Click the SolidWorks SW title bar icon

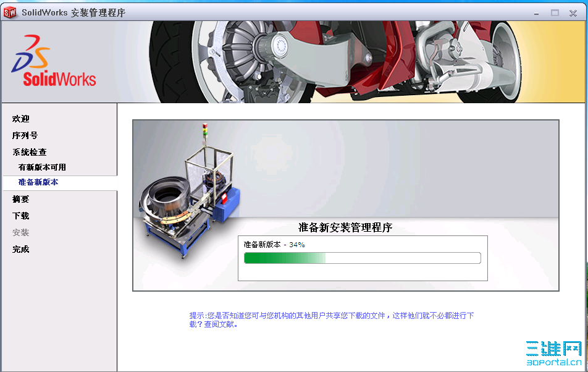tap(10, 13)
